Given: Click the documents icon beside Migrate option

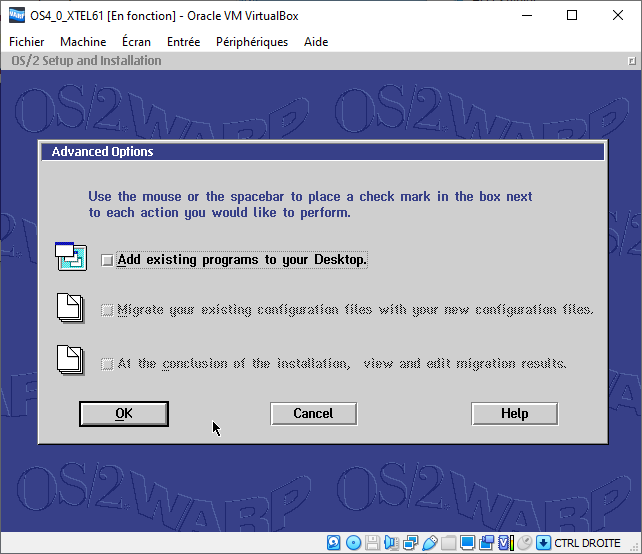Looking at the screenshot, I should 70,308.
